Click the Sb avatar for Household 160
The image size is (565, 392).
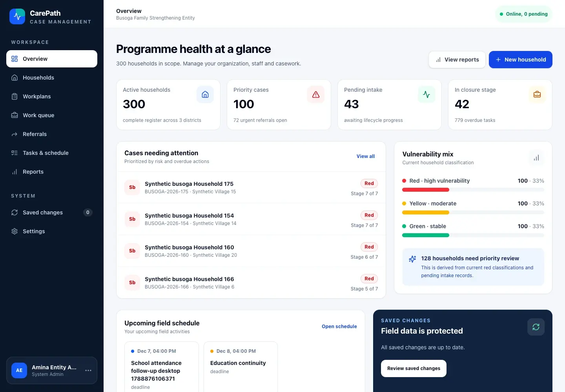(132, 251)
